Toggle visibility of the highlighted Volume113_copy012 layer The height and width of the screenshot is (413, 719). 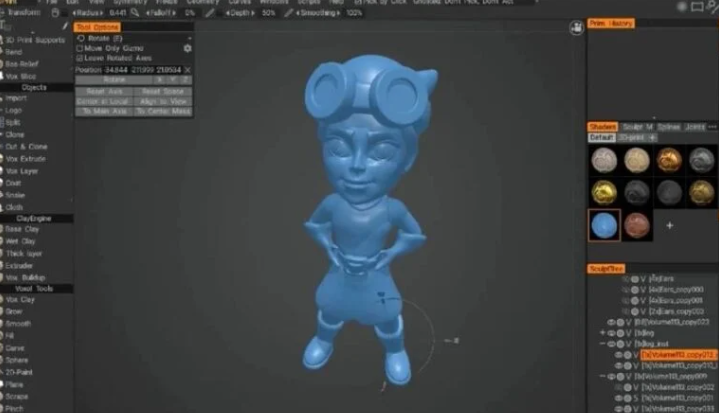619,354
